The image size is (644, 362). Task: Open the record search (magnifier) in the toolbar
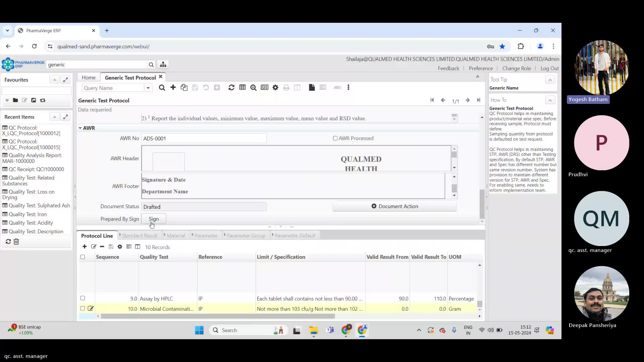pos(162,88)
